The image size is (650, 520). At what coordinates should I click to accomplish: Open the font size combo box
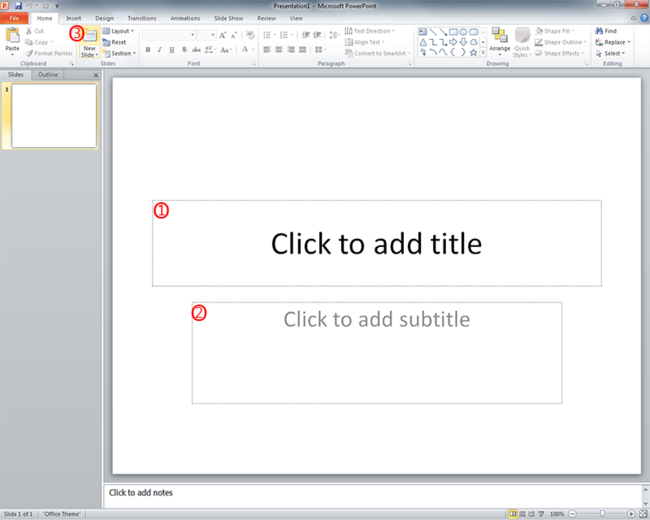coord(206,35)
